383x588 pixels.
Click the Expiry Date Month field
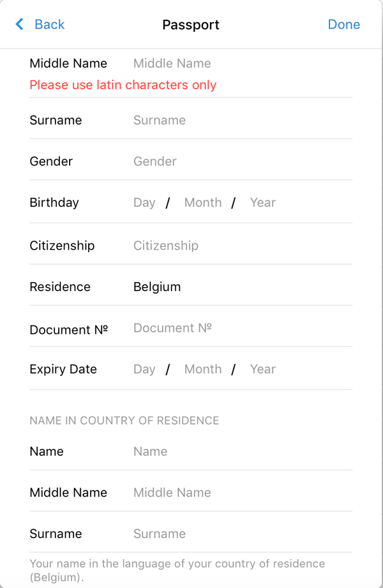point(203,369)
